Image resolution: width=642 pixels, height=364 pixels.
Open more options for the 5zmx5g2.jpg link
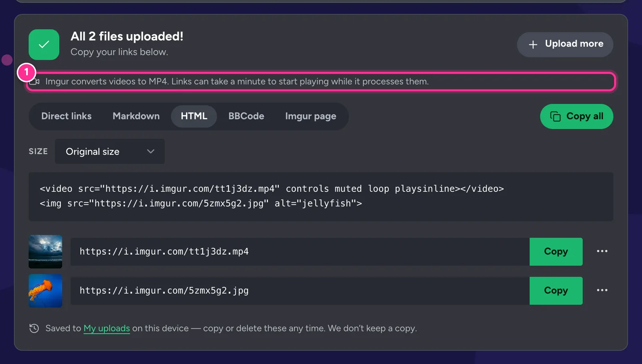602,290
